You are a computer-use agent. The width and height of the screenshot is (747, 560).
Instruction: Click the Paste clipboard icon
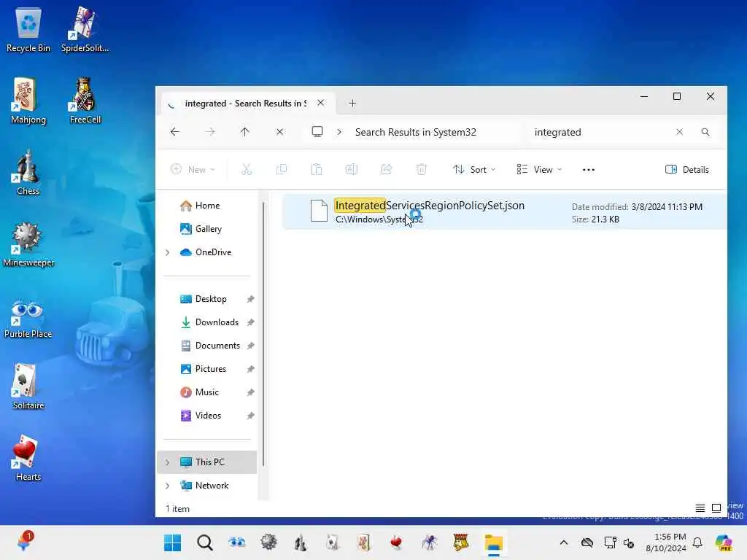coord(317,169)
